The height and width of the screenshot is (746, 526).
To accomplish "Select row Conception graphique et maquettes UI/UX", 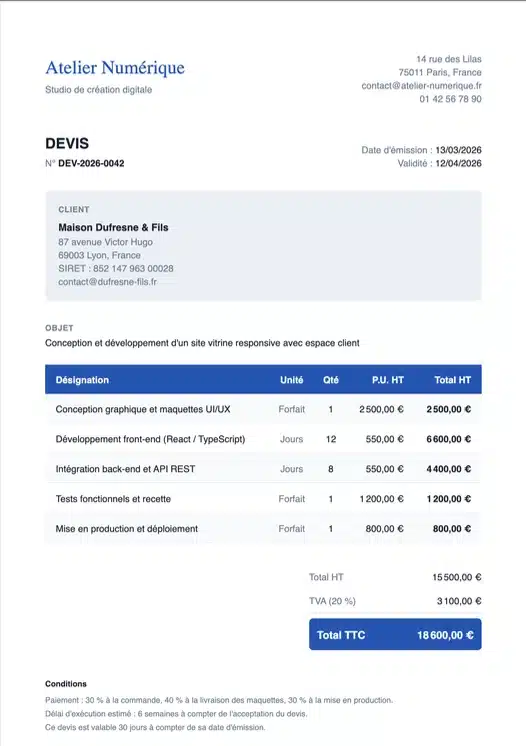I will tap(263, 409).
